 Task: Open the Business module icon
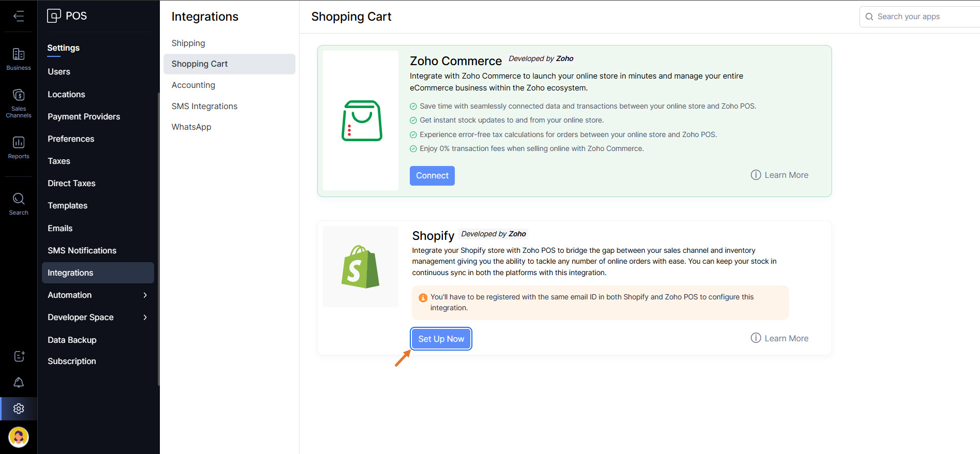click(19, 59)
